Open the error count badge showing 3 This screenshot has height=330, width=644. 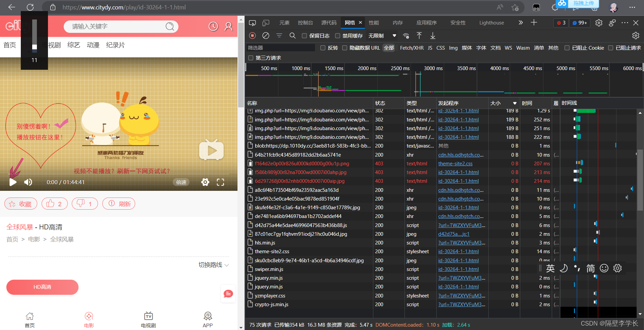tap(561, 23)
